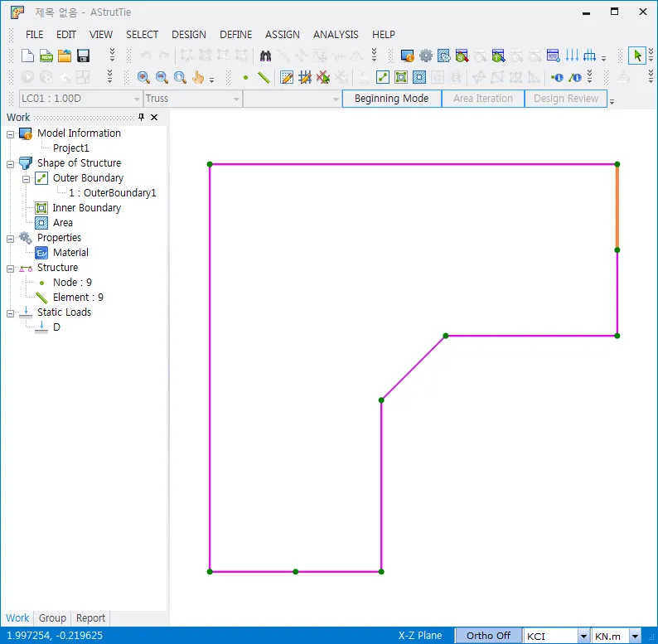Switch to the Group tab

pos(52,618)
